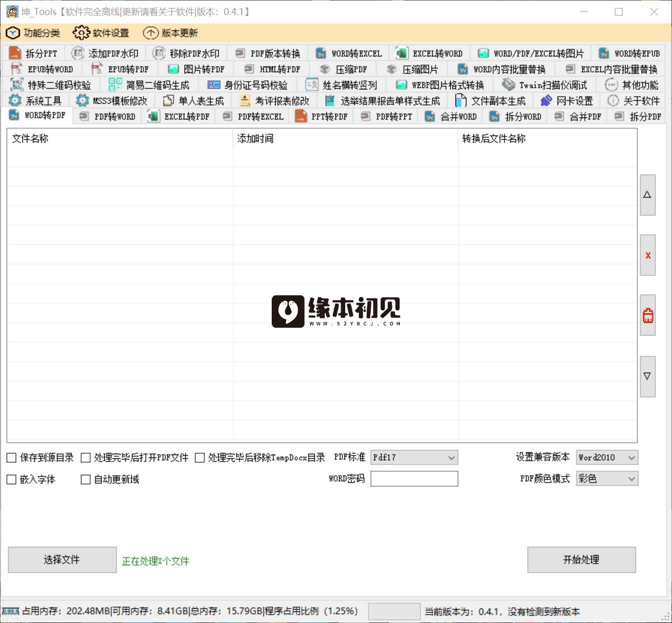Screen dimensions: 672x623
Task: Toggle 处理完毕后打开PDF文件 checkbox
Action: click(x=86, y=458)
